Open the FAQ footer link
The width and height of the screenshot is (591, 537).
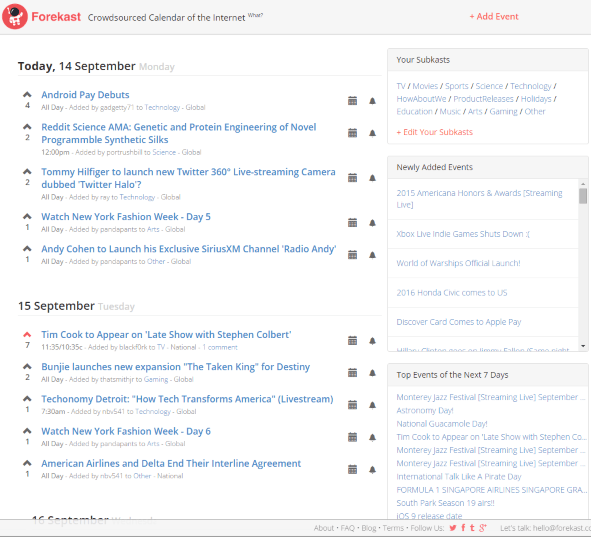point(348,528)
